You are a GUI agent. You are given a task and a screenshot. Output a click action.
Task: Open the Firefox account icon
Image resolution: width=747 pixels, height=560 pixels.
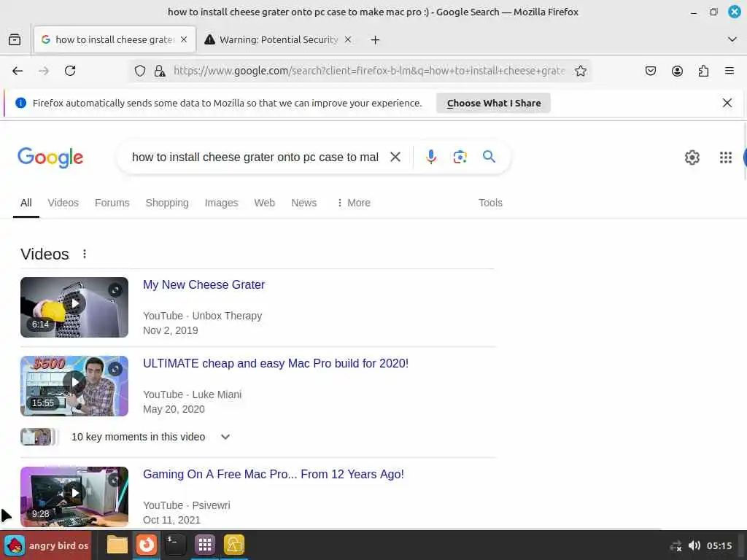(x=677, y=71)
